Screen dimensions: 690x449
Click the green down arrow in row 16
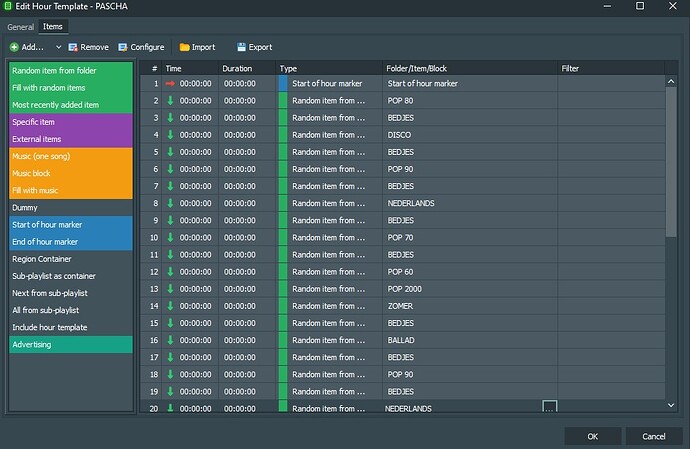170,340
